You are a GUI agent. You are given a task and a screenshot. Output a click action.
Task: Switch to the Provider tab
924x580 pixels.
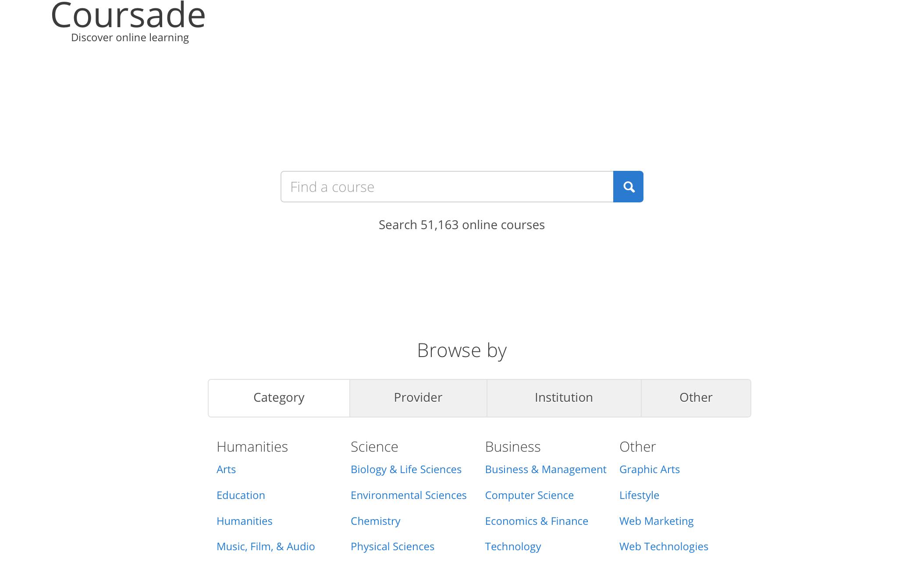418,398
